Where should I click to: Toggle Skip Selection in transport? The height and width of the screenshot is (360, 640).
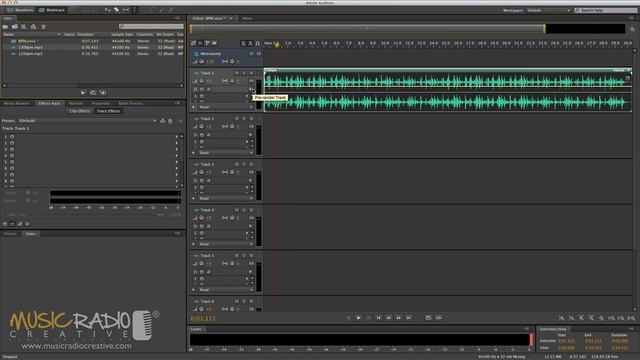(438, 318)
